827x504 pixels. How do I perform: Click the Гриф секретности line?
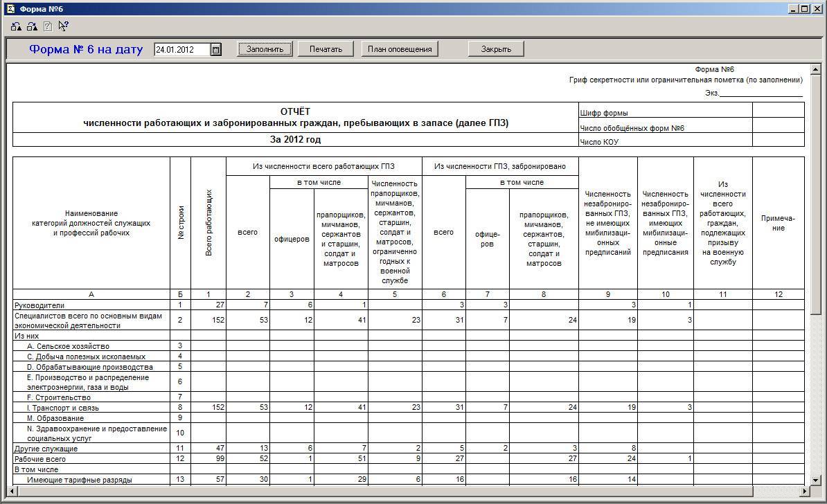(686, 80)
